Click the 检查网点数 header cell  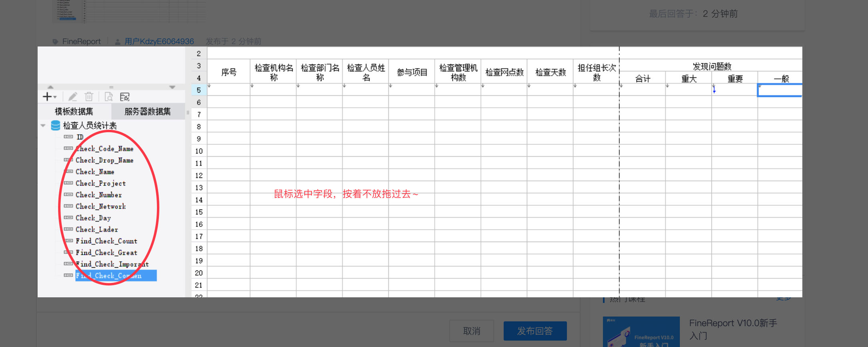coord(504,72)
